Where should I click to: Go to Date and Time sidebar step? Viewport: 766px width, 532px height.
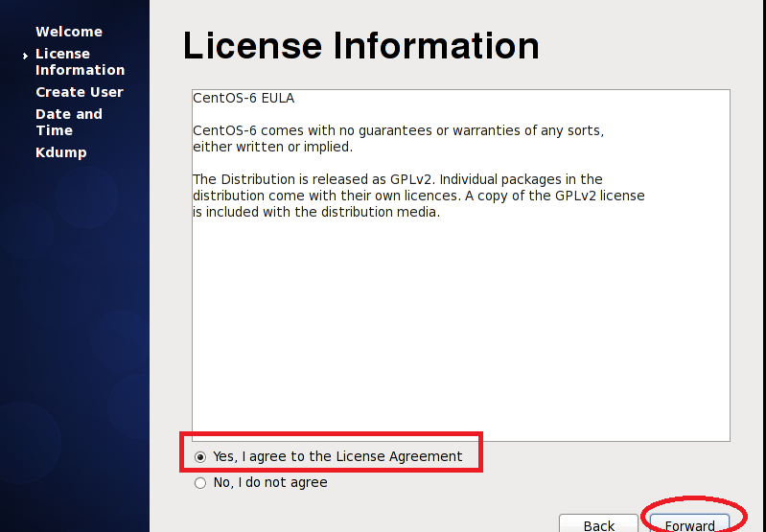tap(69, 122)
